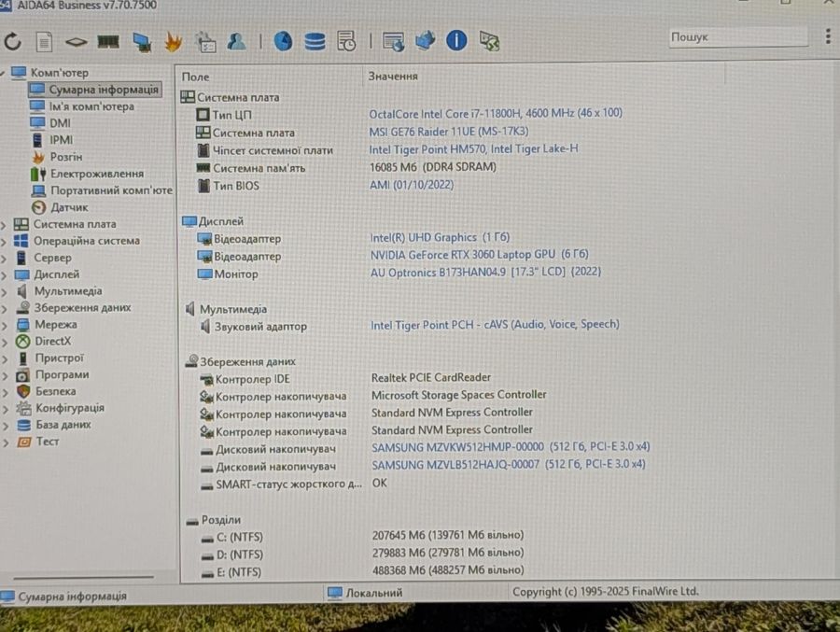
Task: Select the C: (NTFS) partition row
Action: pos(362,537)
